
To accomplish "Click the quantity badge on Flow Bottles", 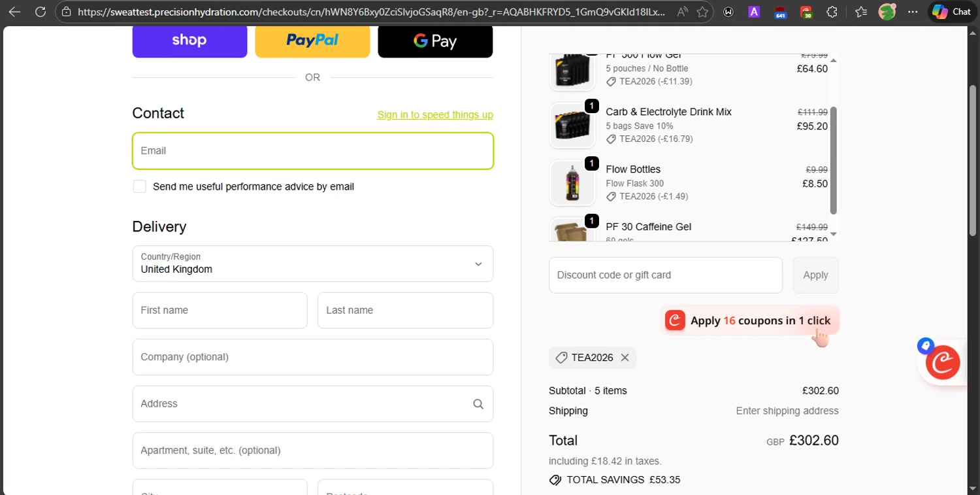I will tap(592, 163).
